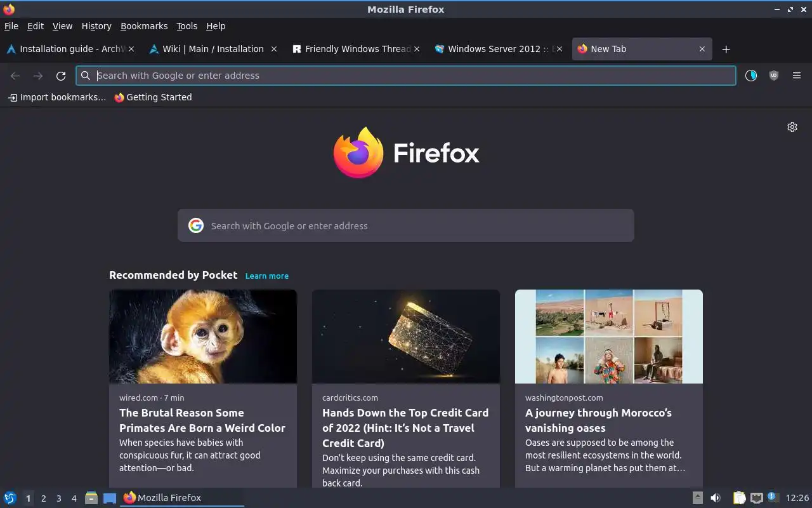Click the Firefox logo on the new tab page

[358, 152]
